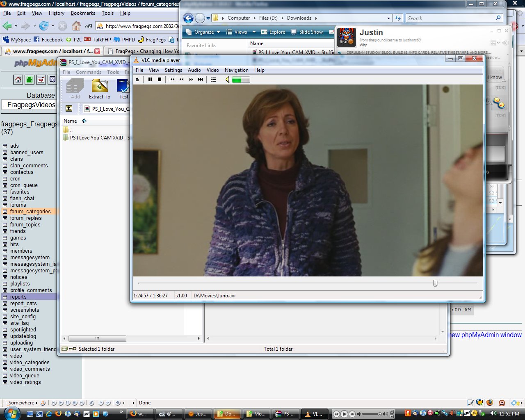Open phpMyAdmin SQL query window icon

pos(41,80)
